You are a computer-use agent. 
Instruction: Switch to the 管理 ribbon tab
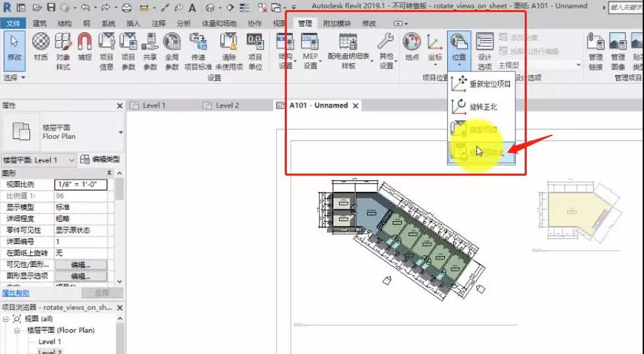[305, 23]
